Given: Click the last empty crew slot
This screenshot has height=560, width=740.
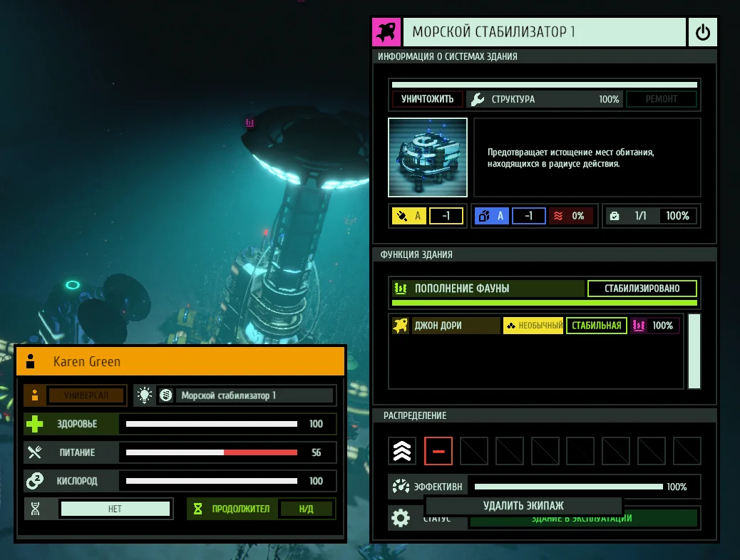Looking at the screenshot, I should click(687, 451).
